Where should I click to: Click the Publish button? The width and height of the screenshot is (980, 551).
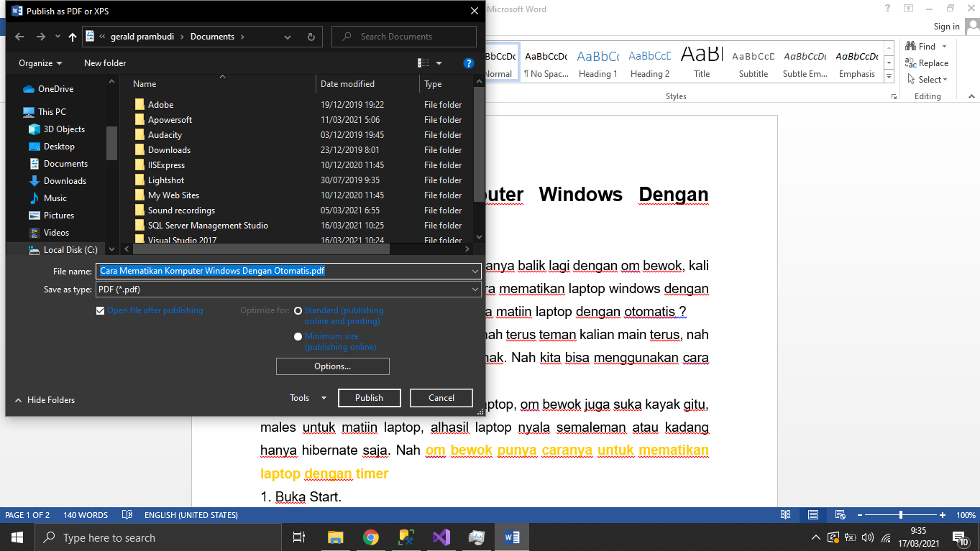pyautogui.click(x=369, y=398)
